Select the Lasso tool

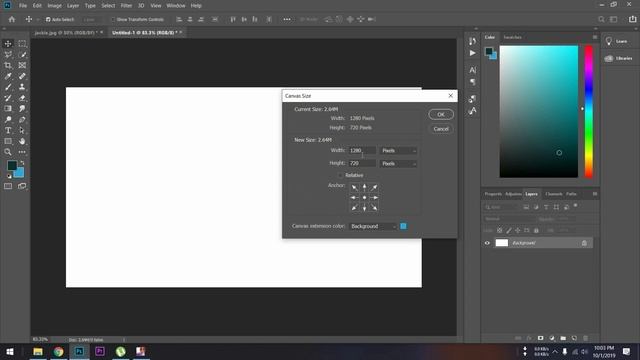click(x=8, y=55)
